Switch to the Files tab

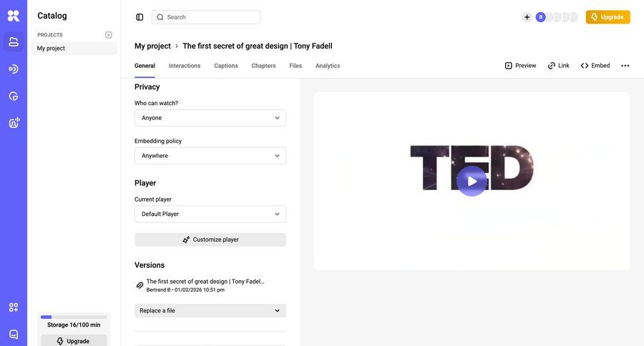coord(296,66)
